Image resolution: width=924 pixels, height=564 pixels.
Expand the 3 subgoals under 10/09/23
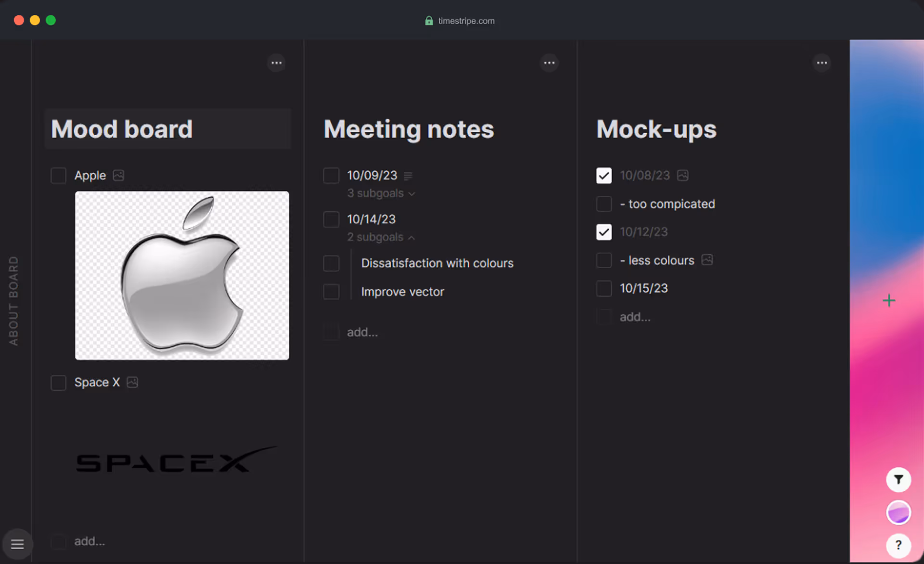381,193
